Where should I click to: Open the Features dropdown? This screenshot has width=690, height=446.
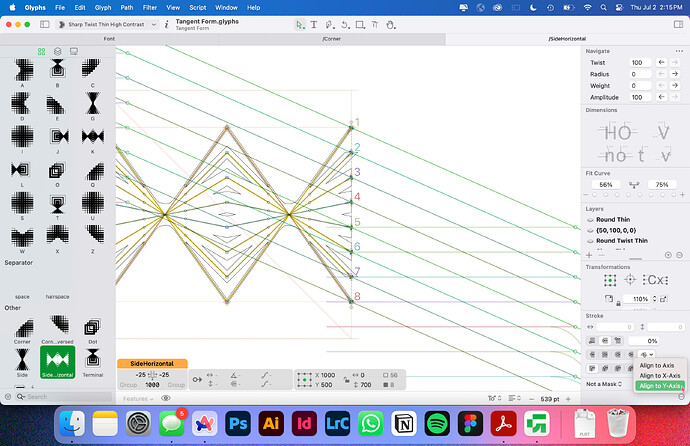pos(138,398)
